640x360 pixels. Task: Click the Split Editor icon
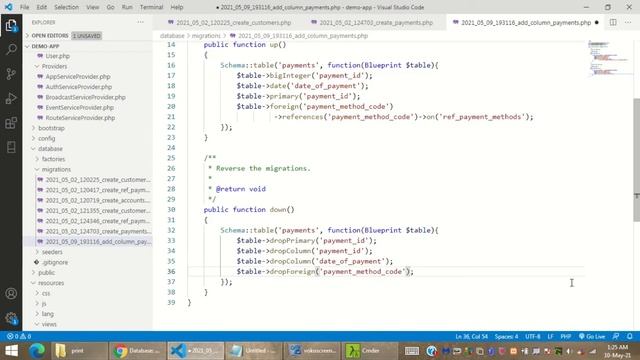(613, 22)
